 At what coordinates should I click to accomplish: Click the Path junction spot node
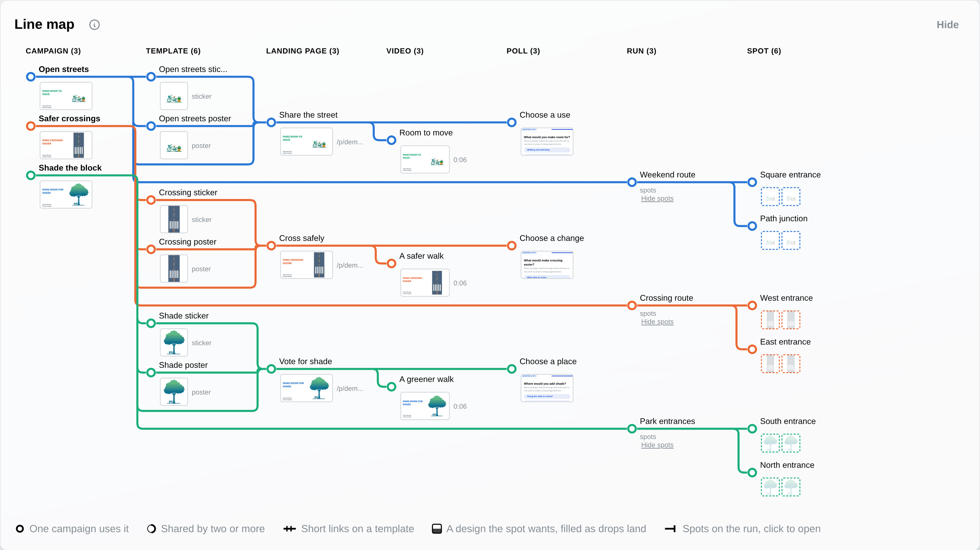click(752, 226)
